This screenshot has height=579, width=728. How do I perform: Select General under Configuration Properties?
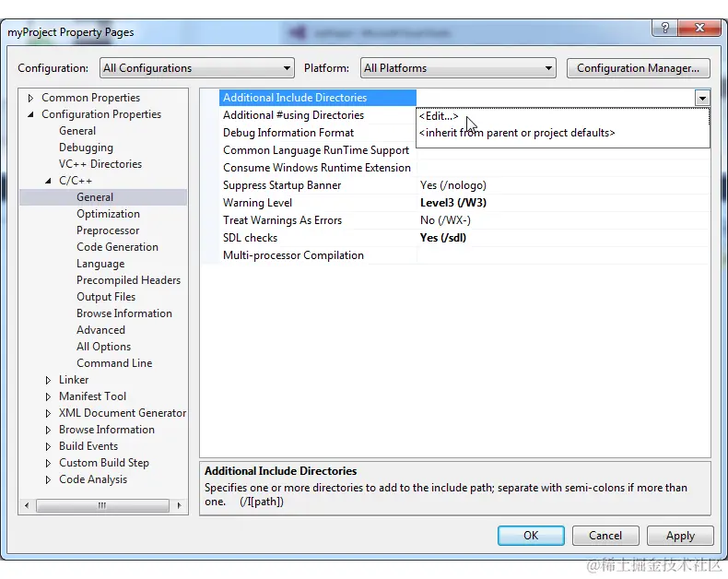pos(77,131)
